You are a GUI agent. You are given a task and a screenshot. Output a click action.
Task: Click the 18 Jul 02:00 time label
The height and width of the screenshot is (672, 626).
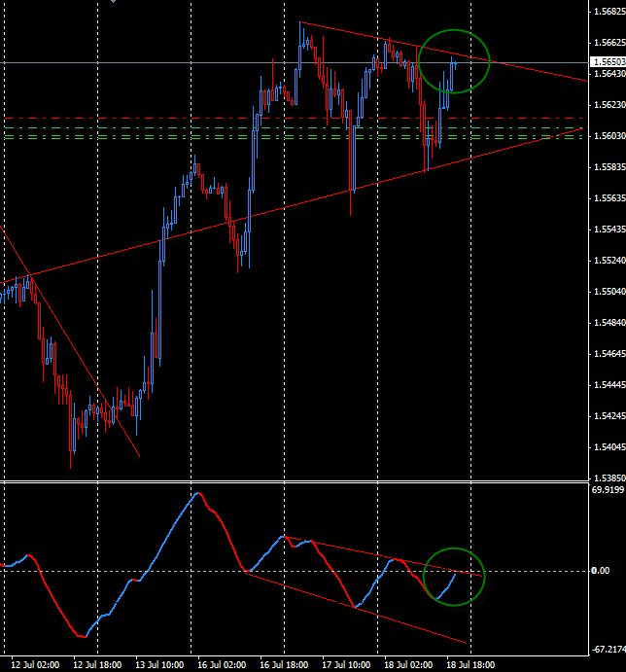coord(408,665)
